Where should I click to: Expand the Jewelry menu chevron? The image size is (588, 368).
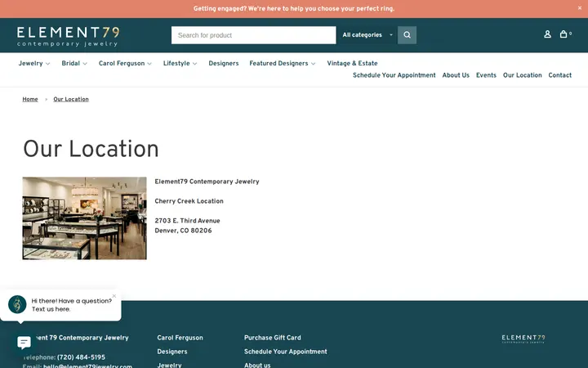point(47,64)
